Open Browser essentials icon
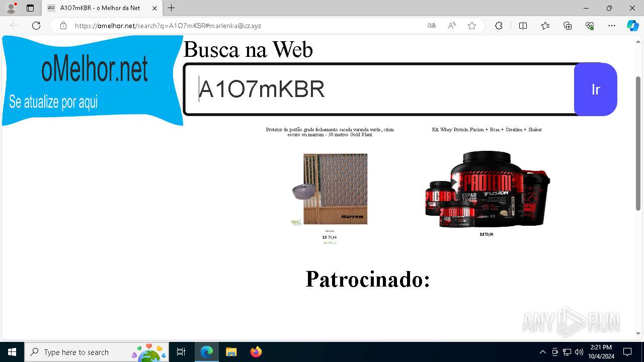The width and height of the screenshot is (644, 362). coord(590,26)
